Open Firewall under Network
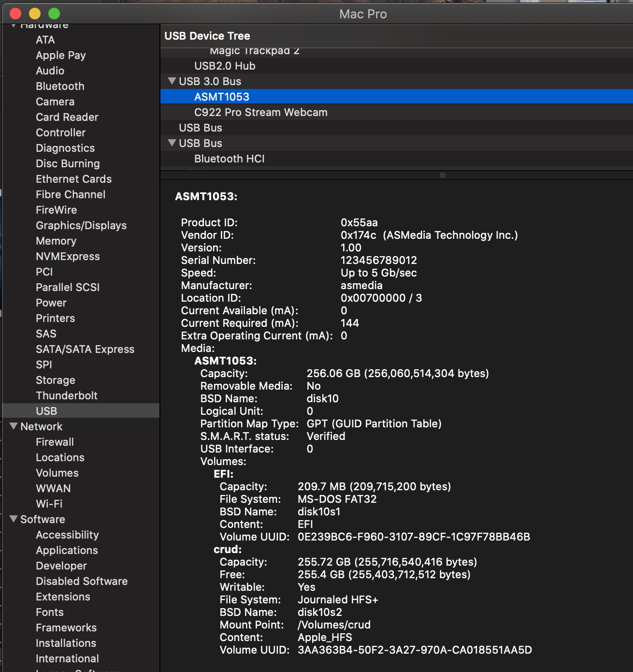This screenshot has width=633, height=672. [55, 442]
